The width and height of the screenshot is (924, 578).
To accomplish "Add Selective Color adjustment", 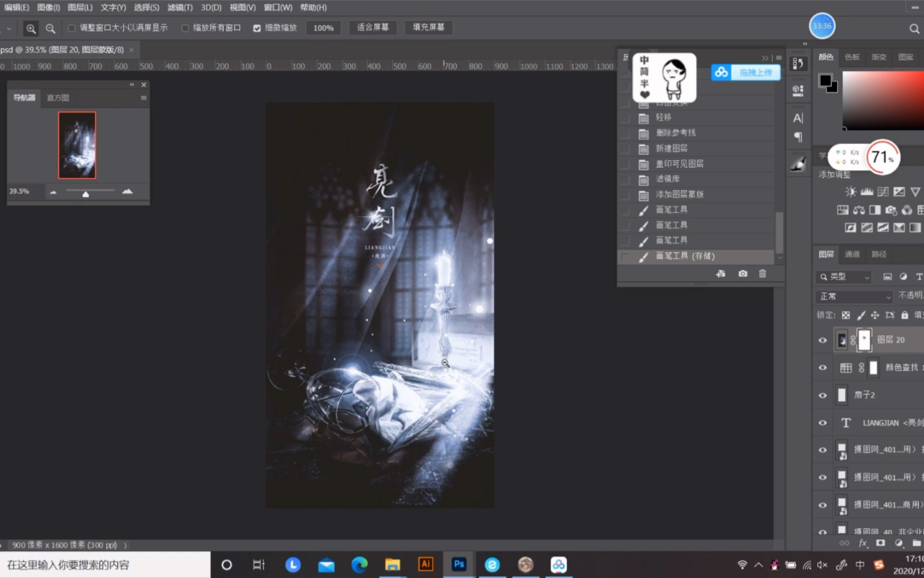I will tap(899, 228).
